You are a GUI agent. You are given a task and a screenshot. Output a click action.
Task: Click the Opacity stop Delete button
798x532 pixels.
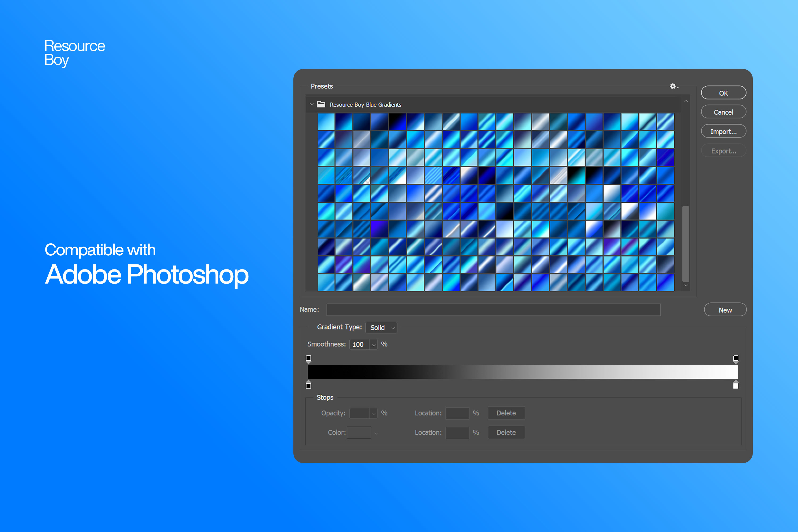coord(507,414)
